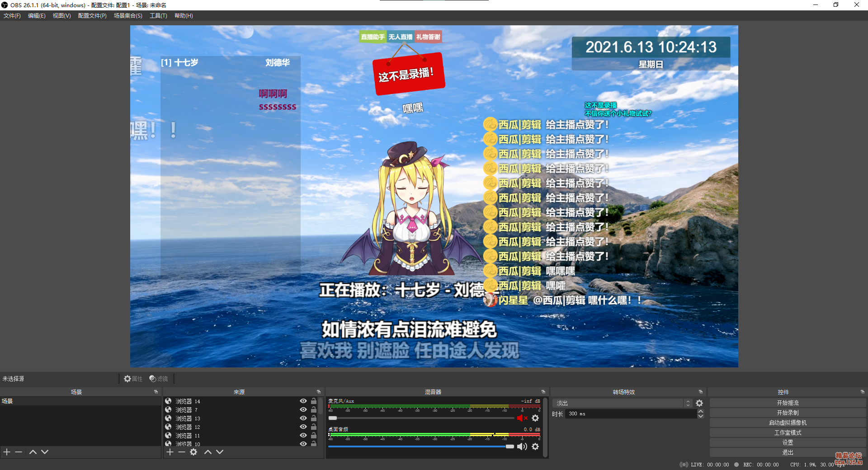Open the 工具(T) menu

pos(158,16)
